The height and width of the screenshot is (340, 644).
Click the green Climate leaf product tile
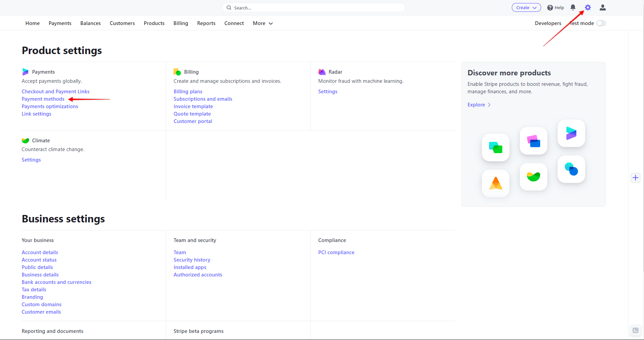pyautogui.click(x=533, y=176)
